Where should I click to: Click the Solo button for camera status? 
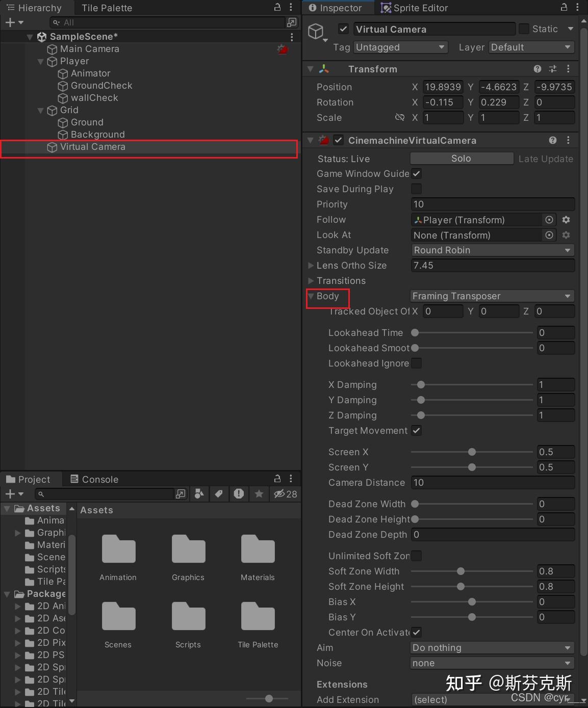click(x=461, y=159)
